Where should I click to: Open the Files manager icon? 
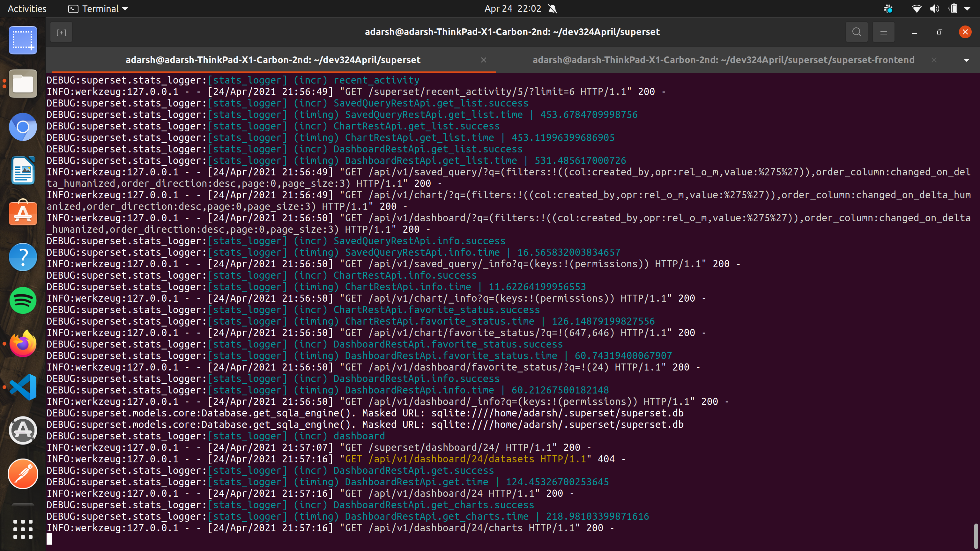pos(23,84)
